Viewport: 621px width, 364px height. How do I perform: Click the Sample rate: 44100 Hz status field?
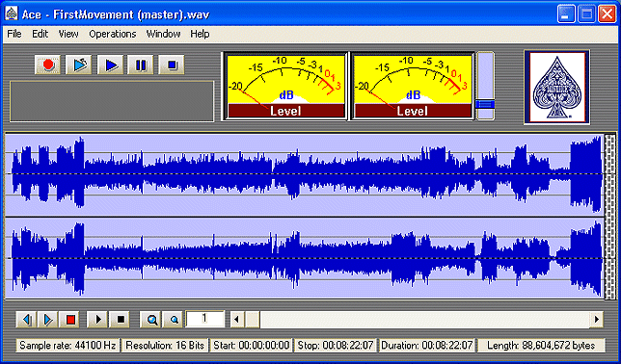click(67, 346)
